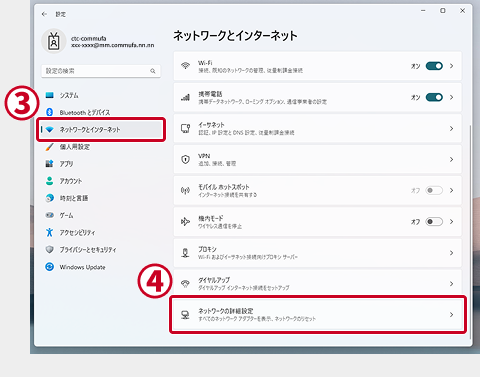Maximize the Settings window

click(443, 11)
